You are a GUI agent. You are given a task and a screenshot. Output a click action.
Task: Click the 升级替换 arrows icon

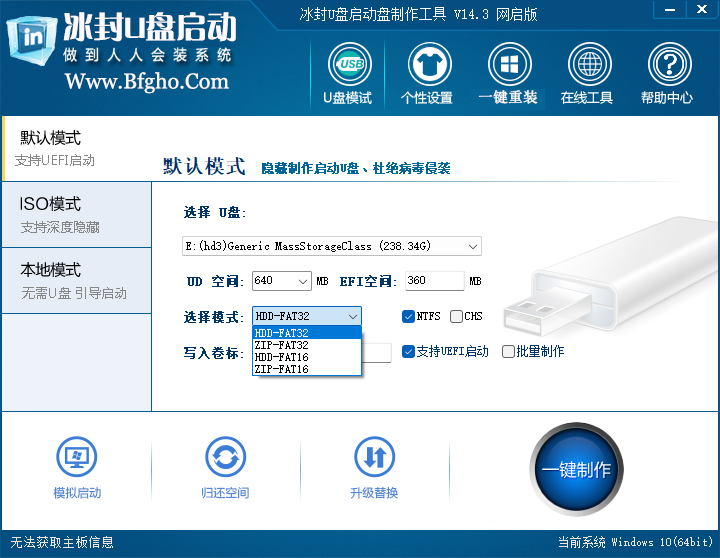point(374,457)
